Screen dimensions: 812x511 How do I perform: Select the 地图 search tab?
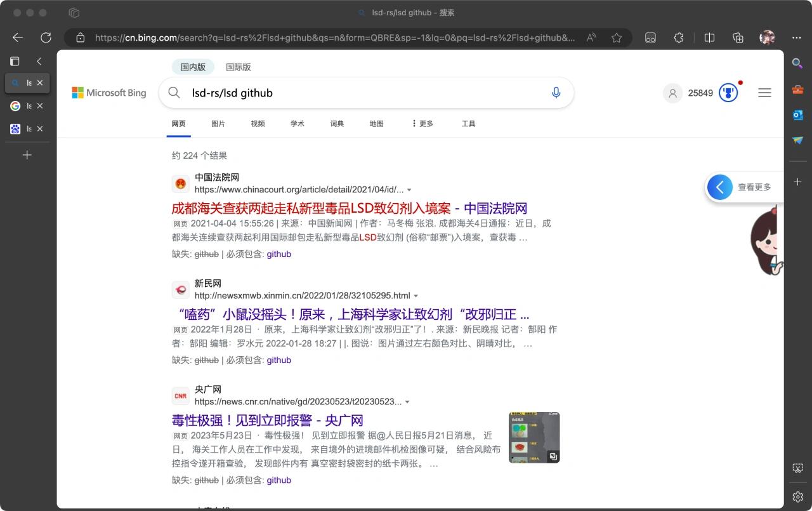(377, 124)
